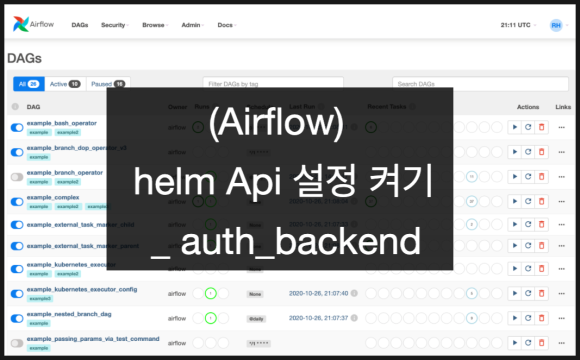Unpause the example_passing_params_via_test_command DAG
This screenshot has height=360, width=580.
click(x=17, y=343)
